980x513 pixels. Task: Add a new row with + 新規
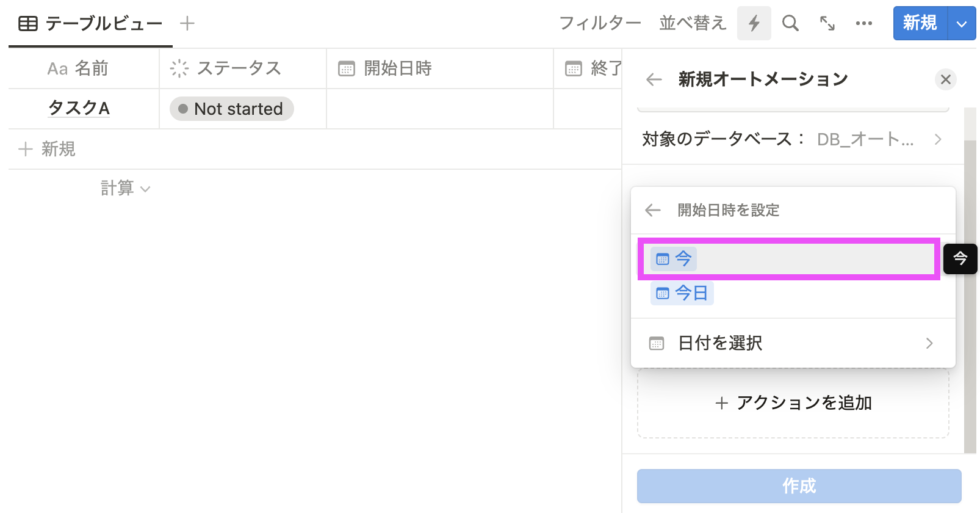48,149
